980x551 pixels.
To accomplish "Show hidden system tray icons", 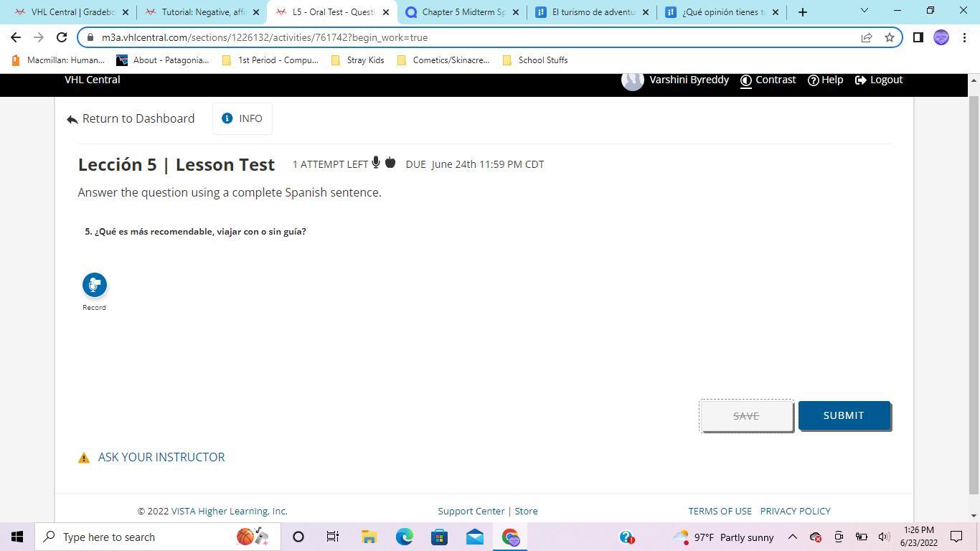I will coord(793,537).
